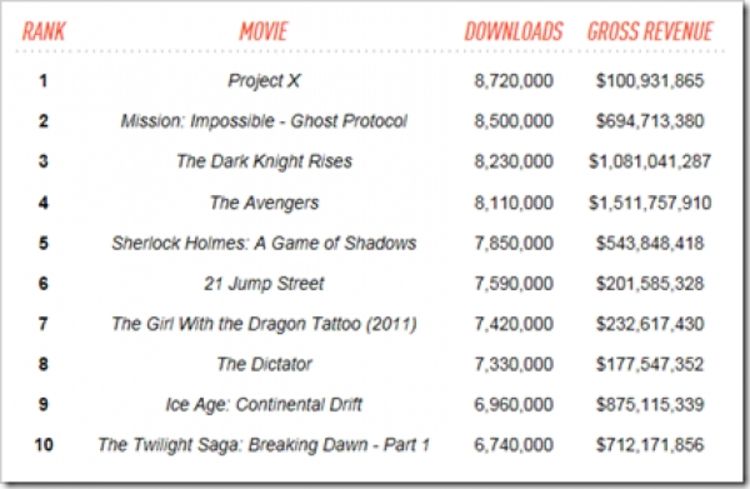750x489 pixels.
Task: Select Sherlock Holmes: A Game of Shadows
Action: point(264,243)
